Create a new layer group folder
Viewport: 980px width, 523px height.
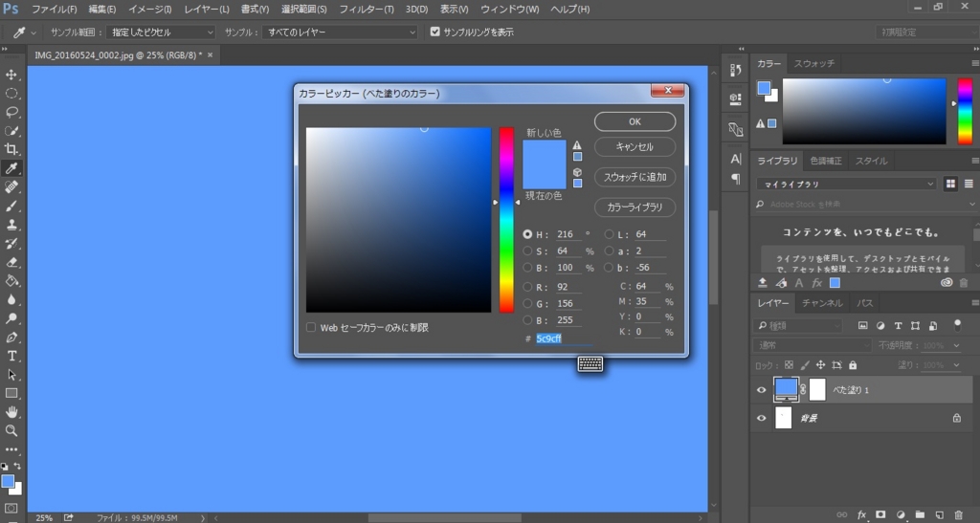[920, 515]
